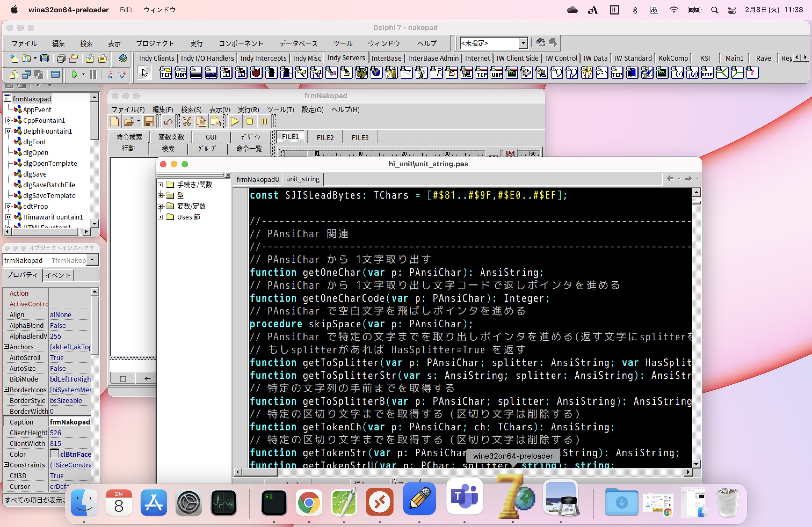Switch to the frmNakopadU editor tab
Screen dimensions: 812x527
pos(258,179)
